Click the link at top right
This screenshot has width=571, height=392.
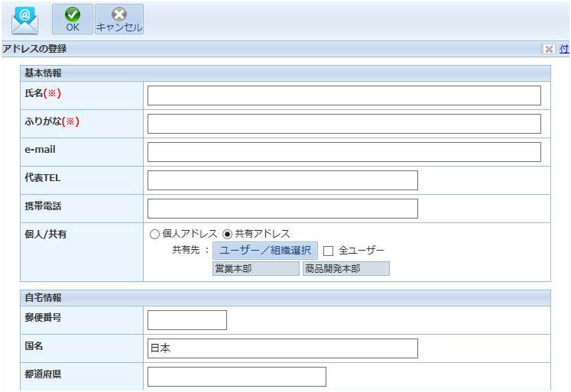point(564,49)
